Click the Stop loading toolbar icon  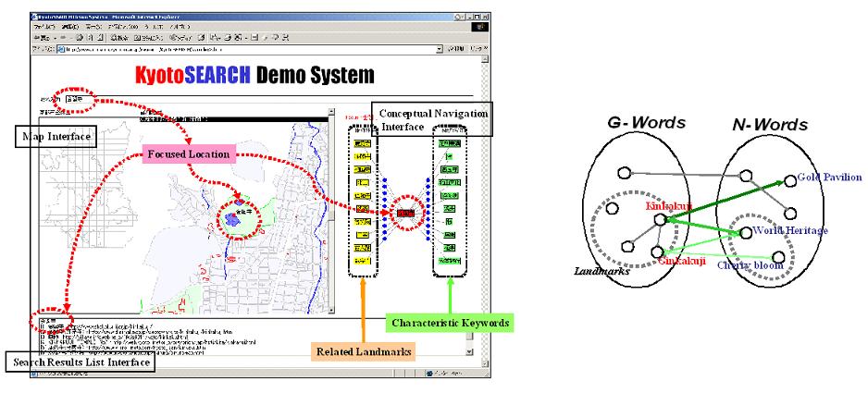(80, 38)
